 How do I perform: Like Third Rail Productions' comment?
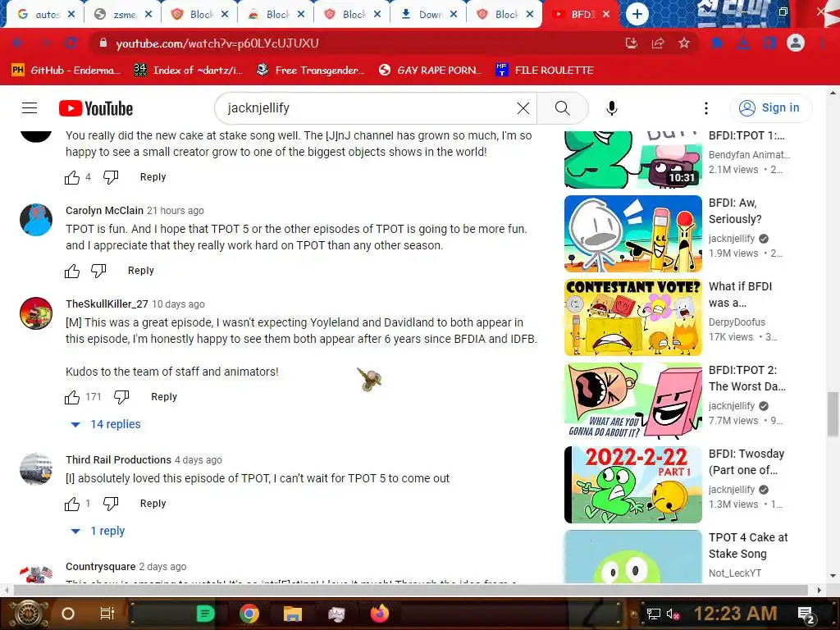72,504
